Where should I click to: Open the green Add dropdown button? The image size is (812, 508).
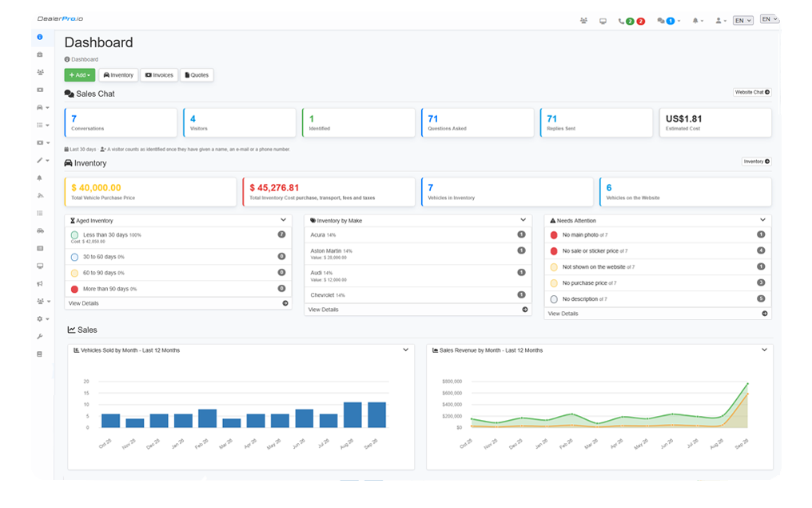coord(80,75)
